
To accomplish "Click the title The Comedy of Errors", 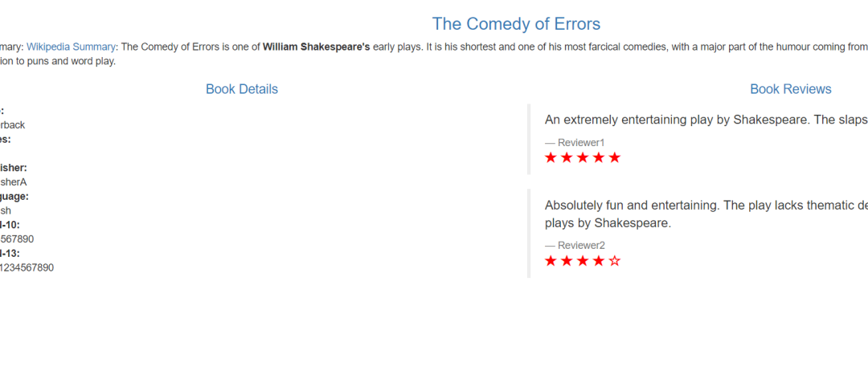I will pos(516,24).
